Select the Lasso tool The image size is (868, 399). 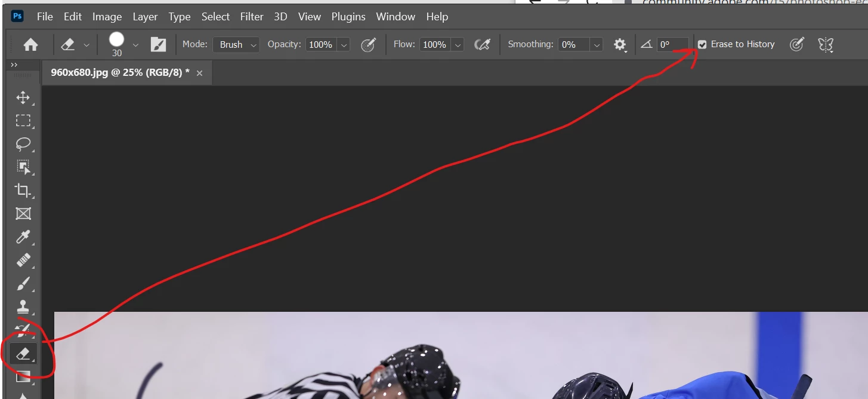[x=23, y=144]
